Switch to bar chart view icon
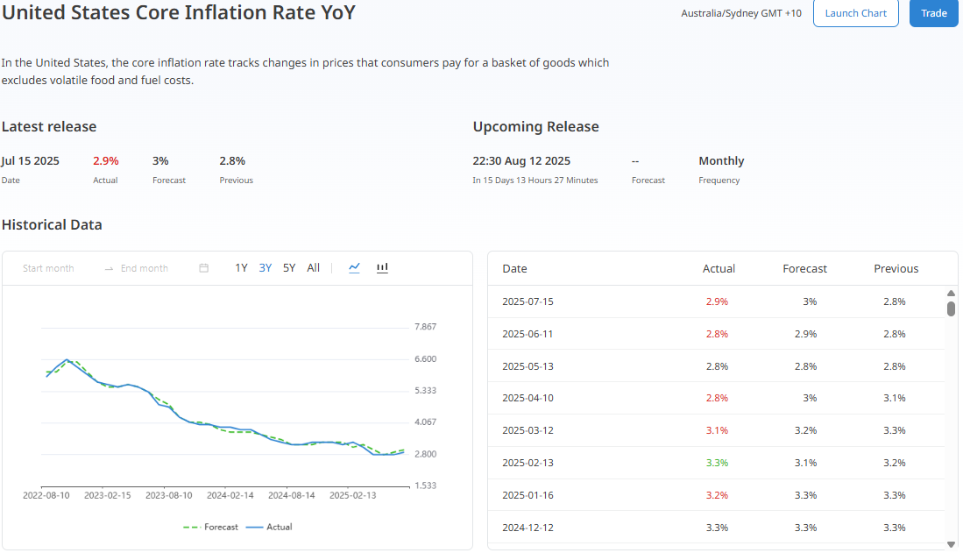 (382, 267)
